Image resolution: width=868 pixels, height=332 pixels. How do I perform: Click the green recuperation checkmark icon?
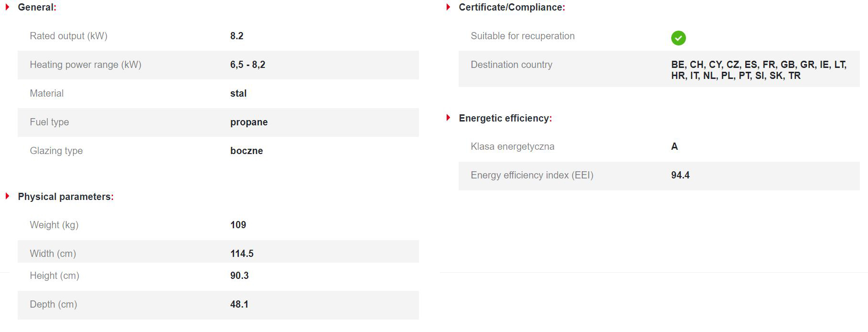(x=678, y=38)
